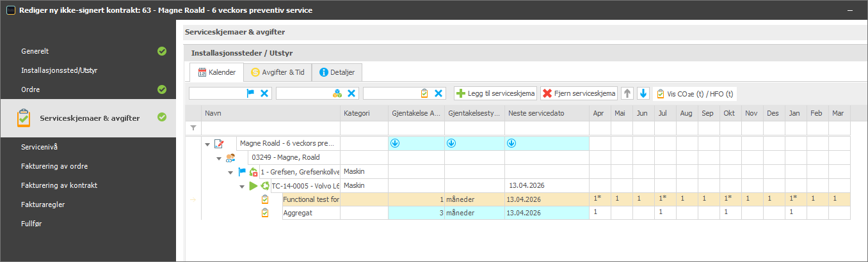
Task: Click Fjern serviceskjema button
Action: point(579,93)
